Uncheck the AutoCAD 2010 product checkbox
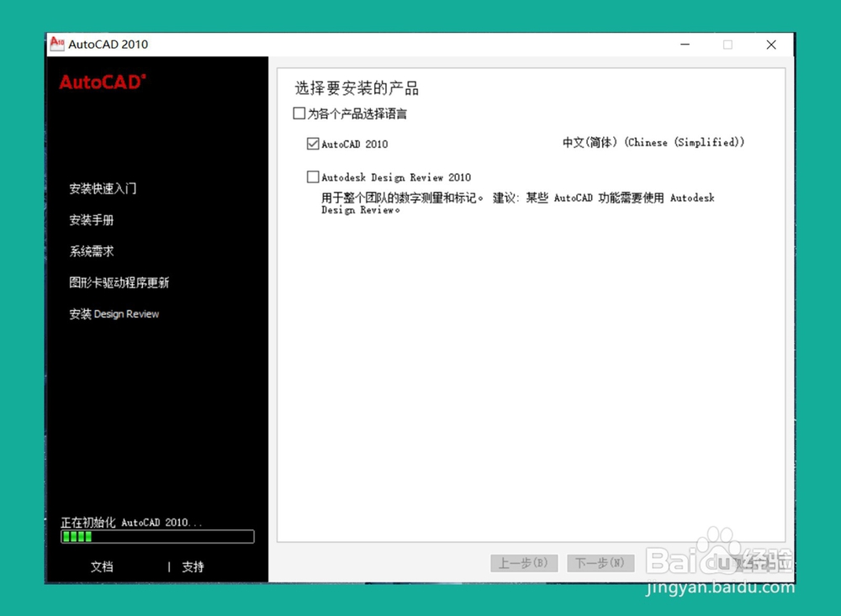 coord(313,144)
